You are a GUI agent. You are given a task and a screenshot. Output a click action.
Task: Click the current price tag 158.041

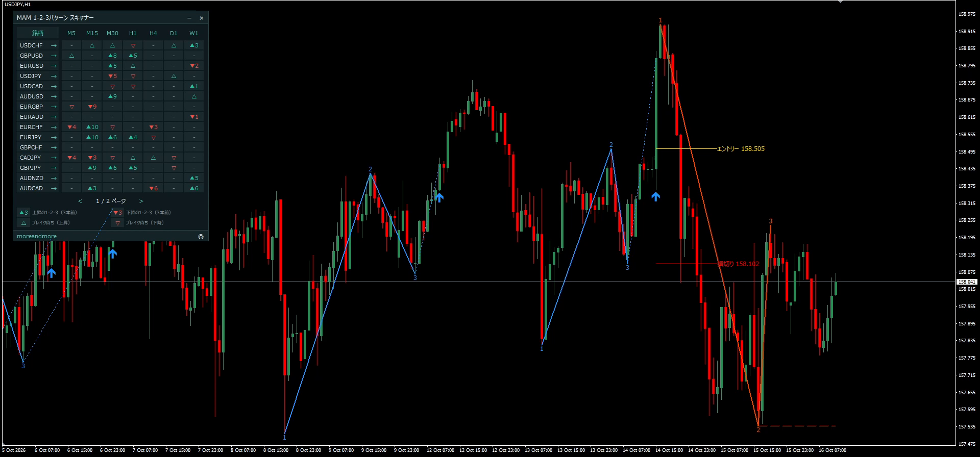(967, 282)
